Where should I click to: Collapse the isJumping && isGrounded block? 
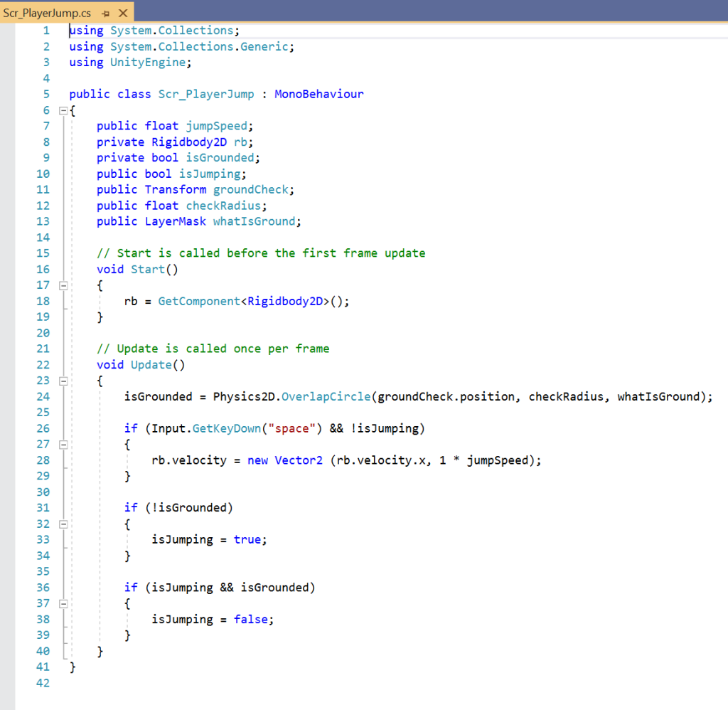coord(63,603)
